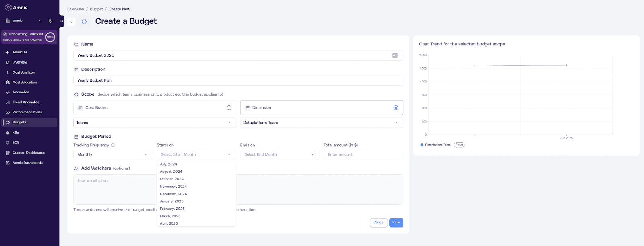This screenshot has height=246, width=644.
Task: Click the Cost Analyzer dollar icon
Action: [x=8, y=72]
